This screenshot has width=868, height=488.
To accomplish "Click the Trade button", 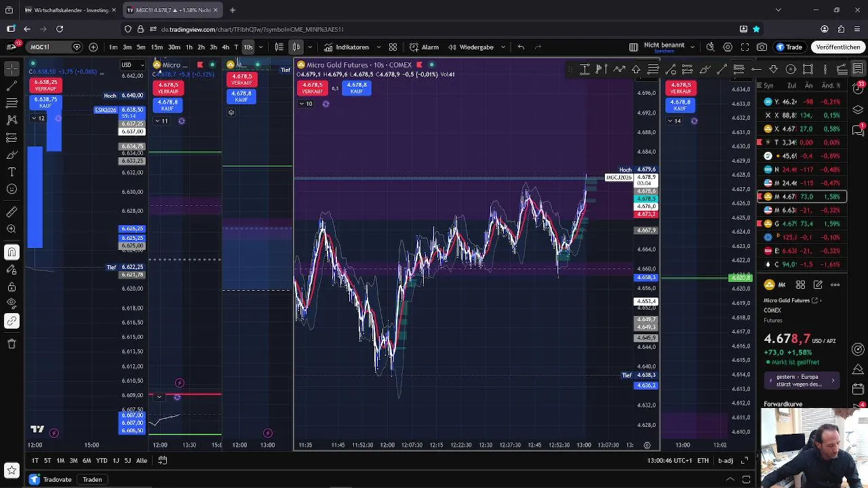I will [789, 47].
